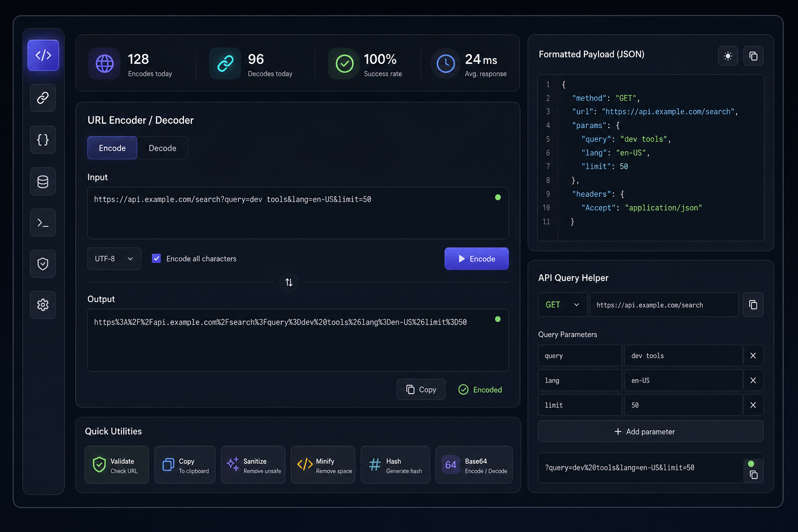Open the settings gear in sidebar
The height and width of the screenshot is (532, 798).
(x=43, y=305)
